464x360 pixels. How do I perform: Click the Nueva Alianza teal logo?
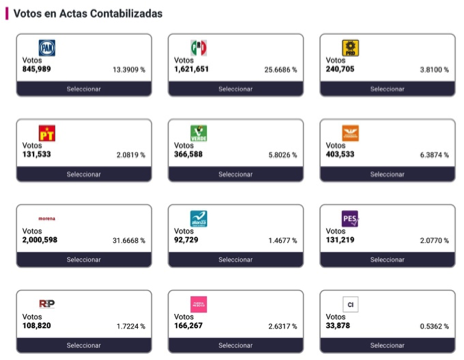click(199, 219)
